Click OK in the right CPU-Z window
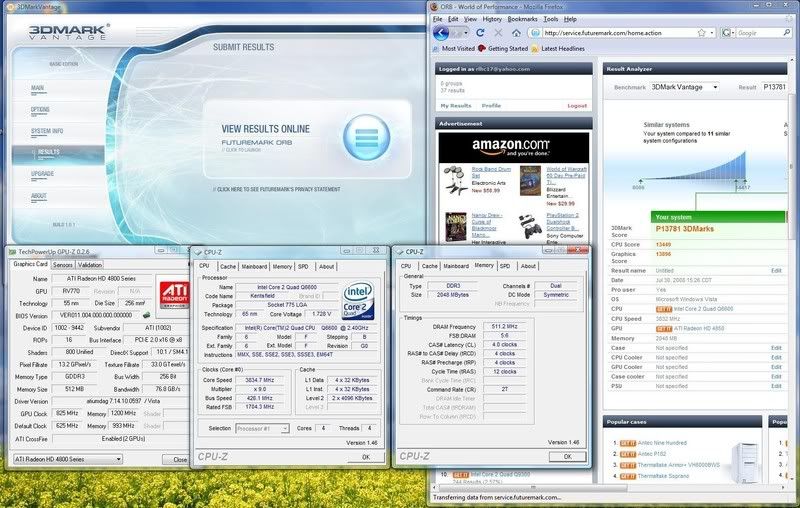Screen dimensions: 800x508 567,456
